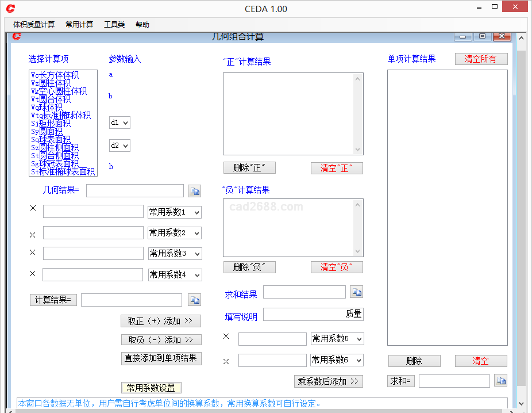Click down arrow of 正 results scrollbar
This screenshot has width=532, height=413.
(x=358, y=150)
